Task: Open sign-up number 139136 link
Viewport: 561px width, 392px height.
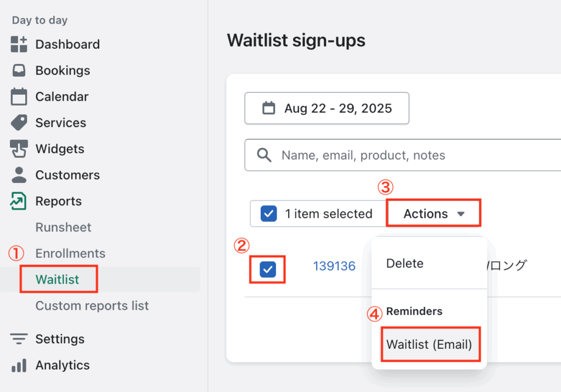Action: (x=334, y=266)
